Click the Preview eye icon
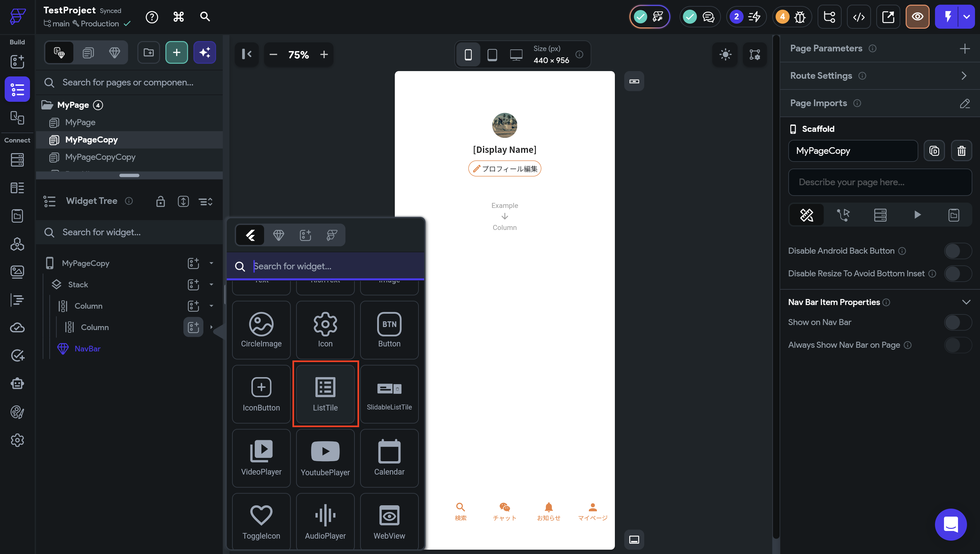The width and height of the screenshot is (980, 554). 917,17
